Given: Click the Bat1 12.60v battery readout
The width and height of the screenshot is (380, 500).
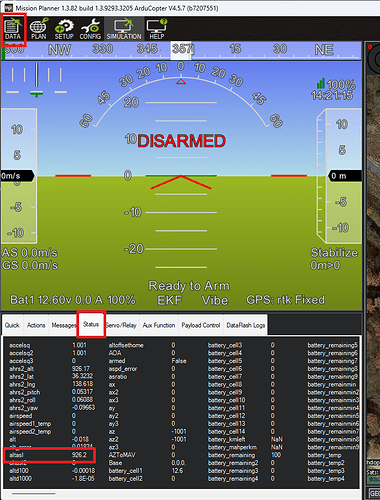Looking at the screenshot, I should point(73,300).
